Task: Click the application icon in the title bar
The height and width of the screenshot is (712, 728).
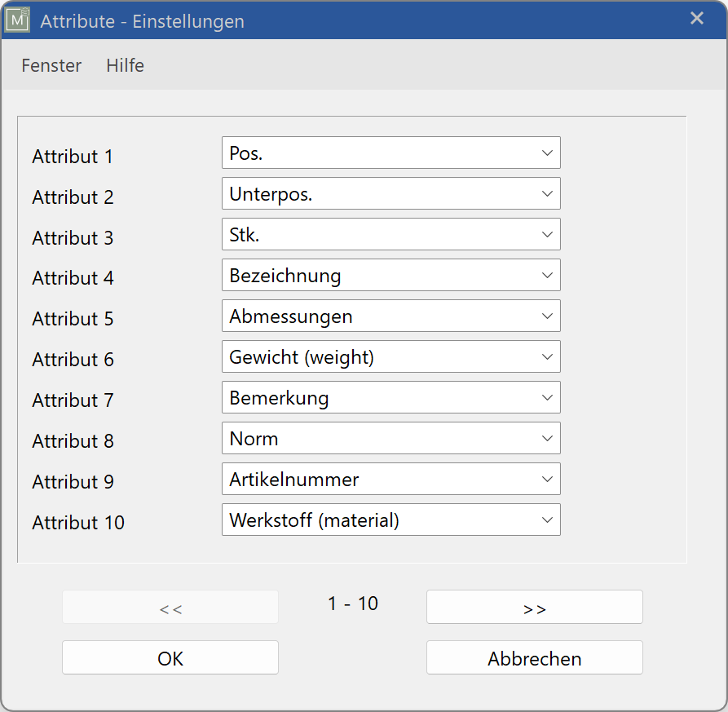Action: 18,18
